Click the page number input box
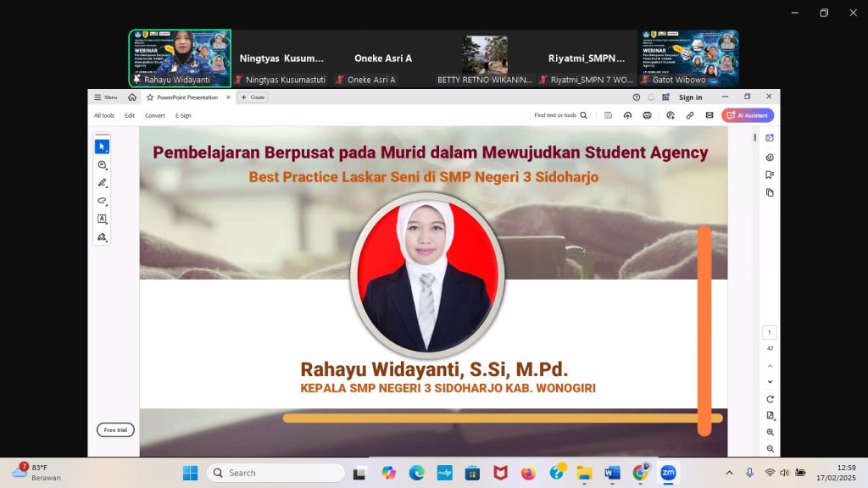 click(x=770, y=333)
